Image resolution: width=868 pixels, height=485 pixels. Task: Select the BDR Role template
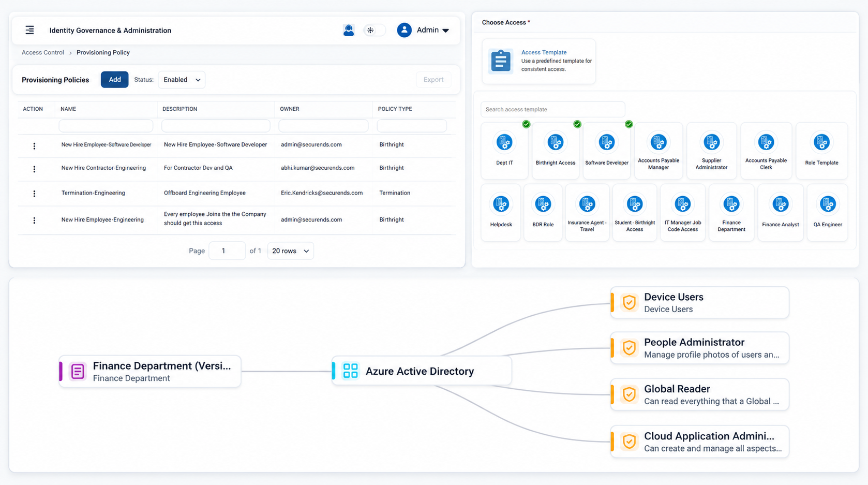(x=543, y=213)
